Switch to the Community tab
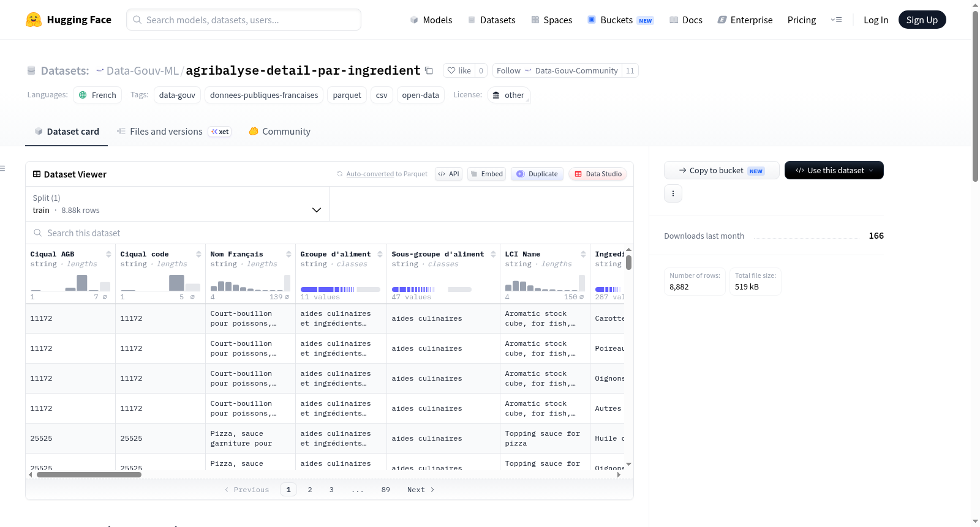The image size is (980, 527). click(x=279, y=131)
